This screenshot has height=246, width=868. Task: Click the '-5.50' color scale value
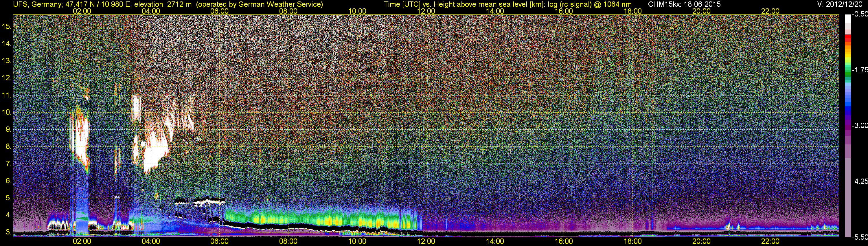(x=860, y=237)
